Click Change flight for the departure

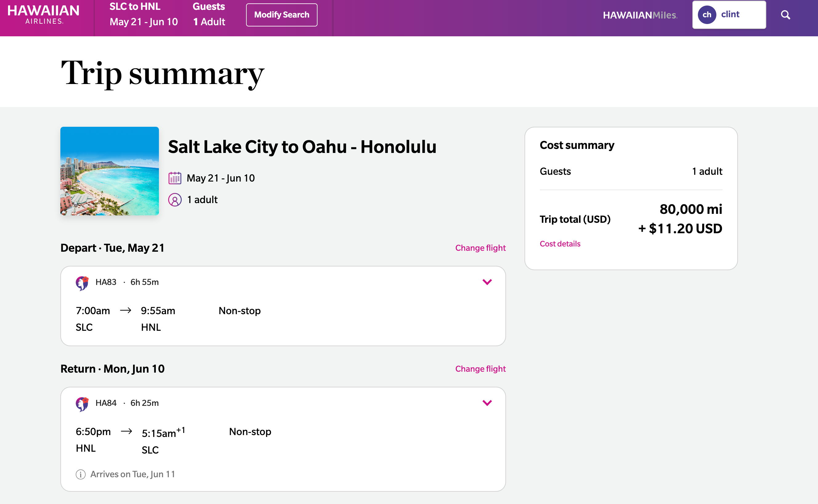[x=480, y=248]
